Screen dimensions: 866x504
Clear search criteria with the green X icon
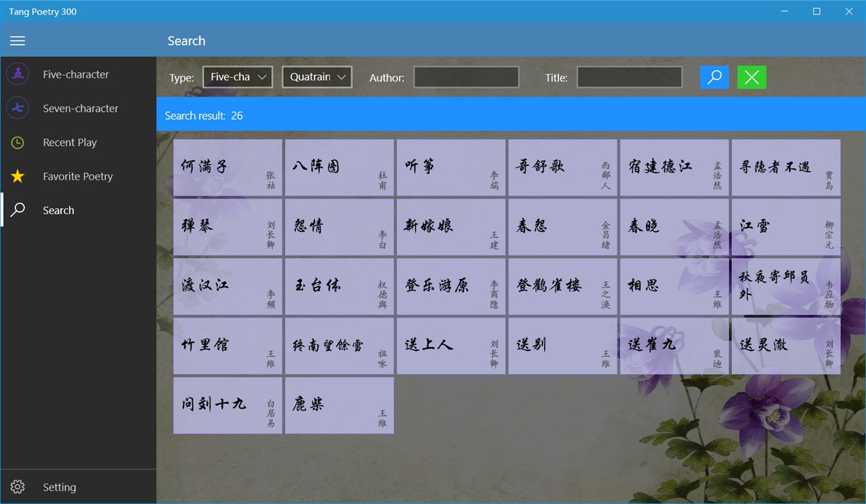tap(751, 77)
